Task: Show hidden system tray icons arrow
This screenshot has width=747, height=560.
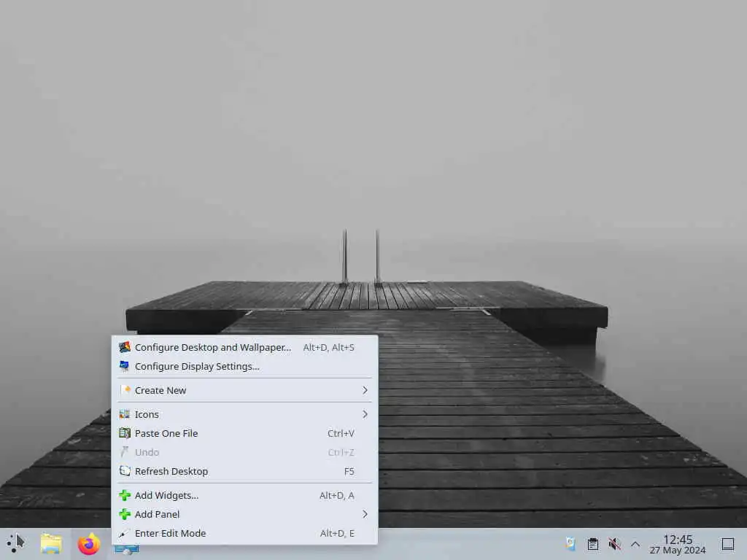Action: point(635,544)
